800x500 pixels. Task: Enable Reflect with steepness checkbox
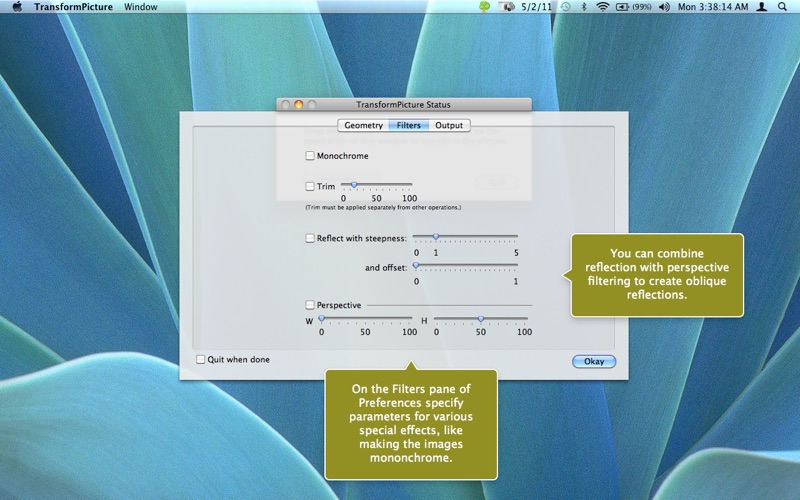[x=310, y=238]
